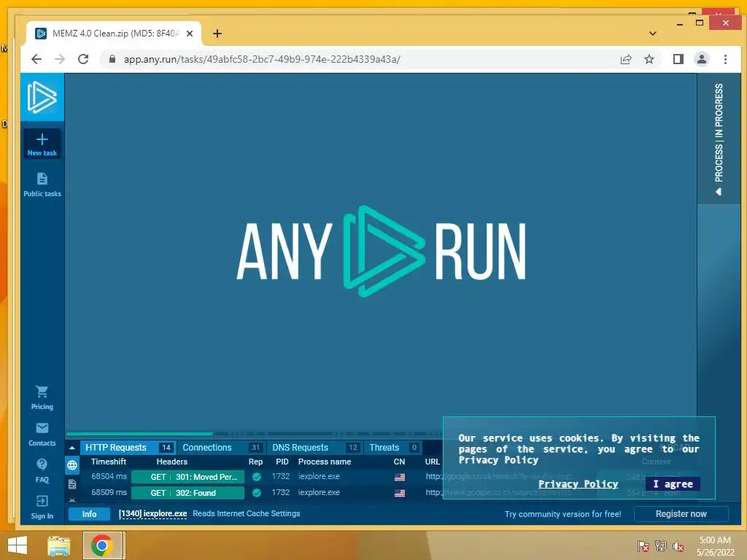Switch to the Connections tab
This screenshot has height=560, width=747.
(x=222, y=448)
